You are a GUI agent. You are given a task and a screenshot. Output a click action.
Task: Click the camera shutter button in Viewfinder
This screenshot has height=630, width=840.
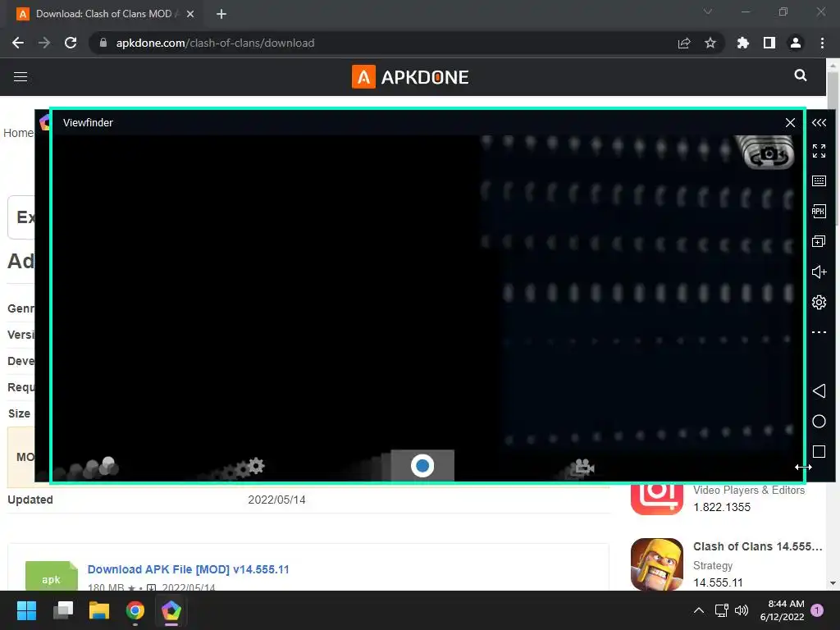coord(422,466)
